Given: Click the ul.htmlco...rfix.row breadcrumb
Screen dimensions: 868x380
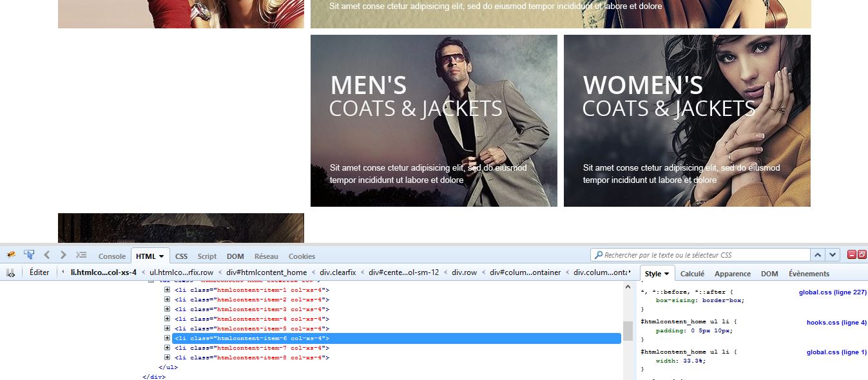Looking at the screenshot, I should [181, 272].
